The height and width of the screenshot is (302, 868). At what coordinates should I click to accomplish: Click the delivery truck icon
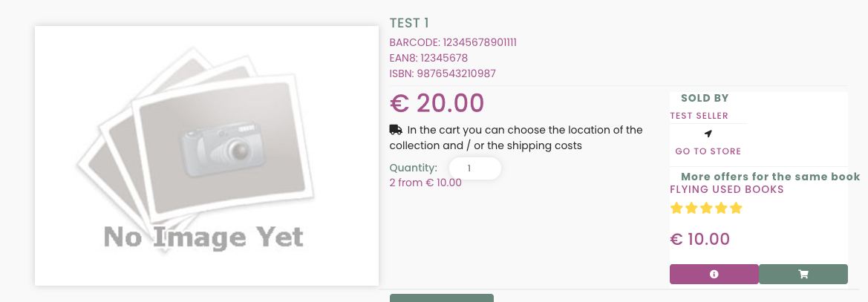tap(396, 130)
